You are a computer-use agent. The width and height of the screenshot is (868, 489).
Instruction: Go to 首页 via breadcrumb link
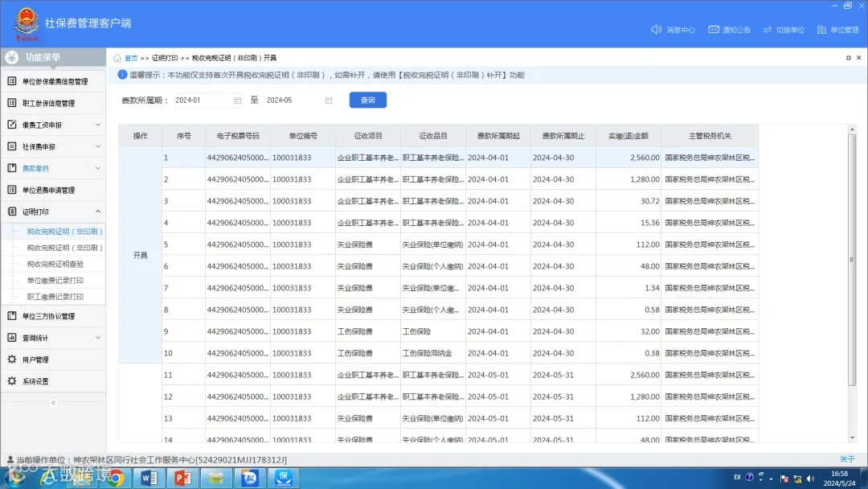pyautogui.click(x=131, y=58)
